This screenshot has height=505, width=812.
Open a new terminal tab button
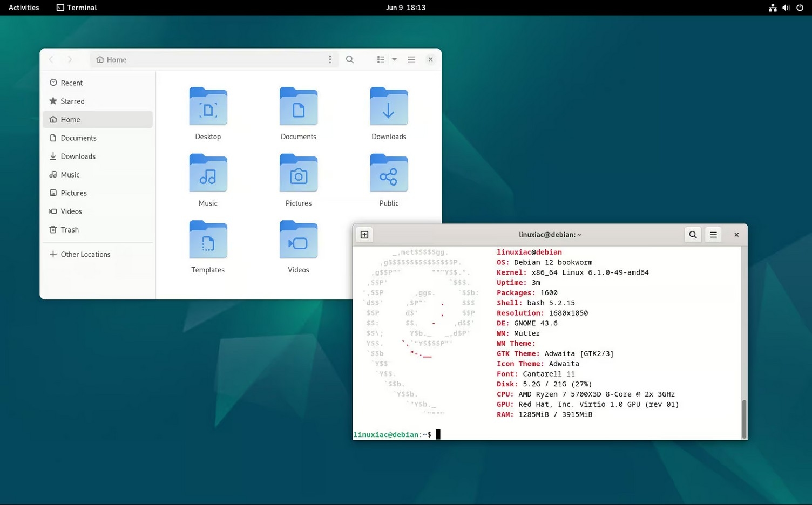(364, 235)
